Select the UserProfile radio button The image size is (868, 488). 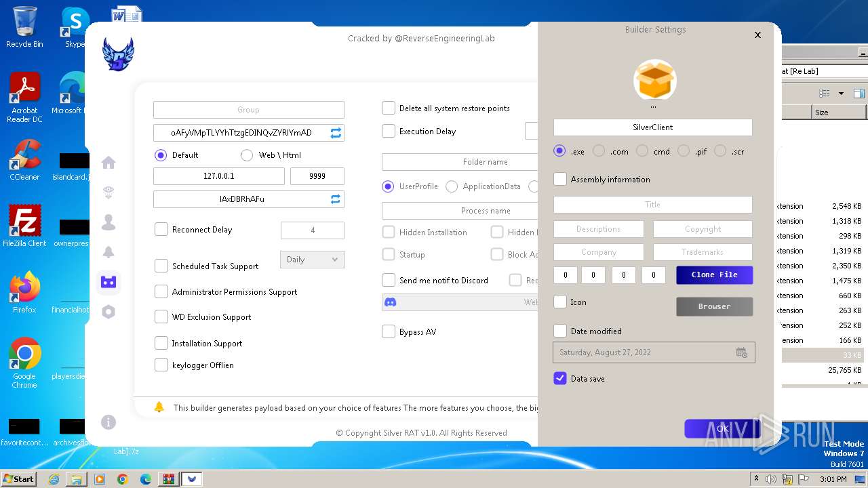pos(388,186)
